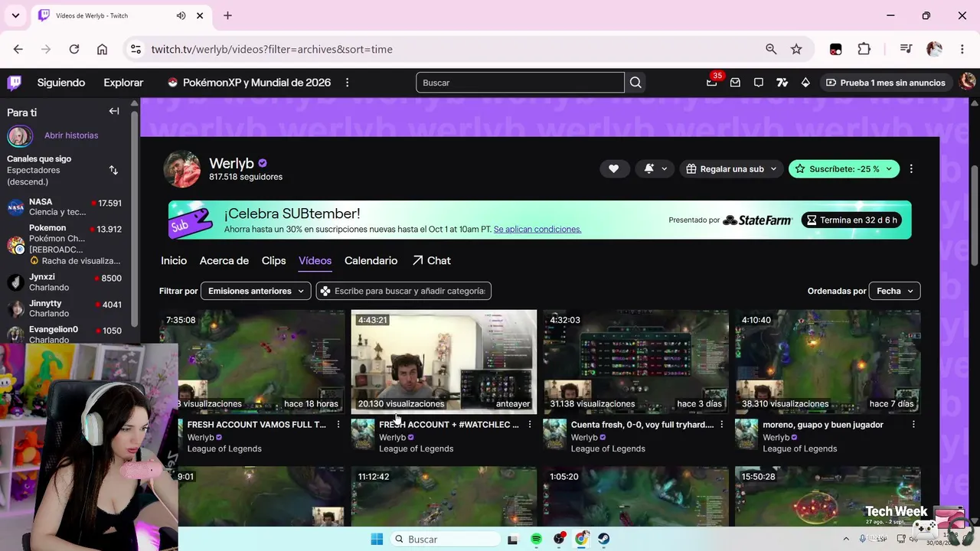Collapse the Para ti sidebar
The height and width of the screenshot is (551, 980).
point(114,111)
